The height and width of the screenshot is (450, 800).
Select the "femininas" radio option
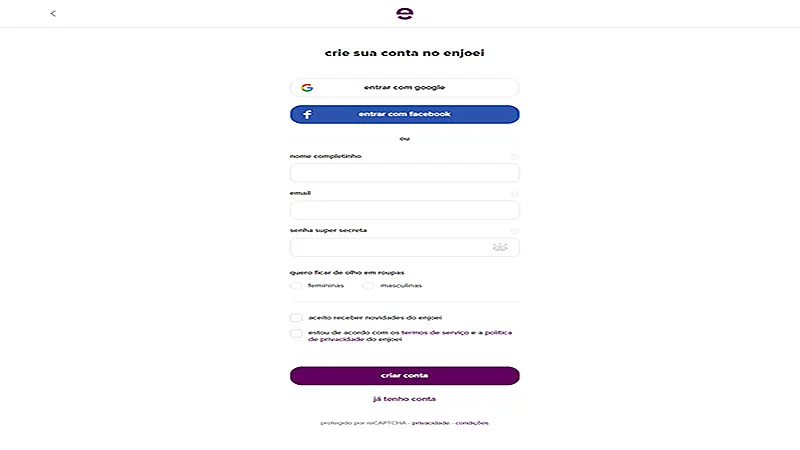296,286
